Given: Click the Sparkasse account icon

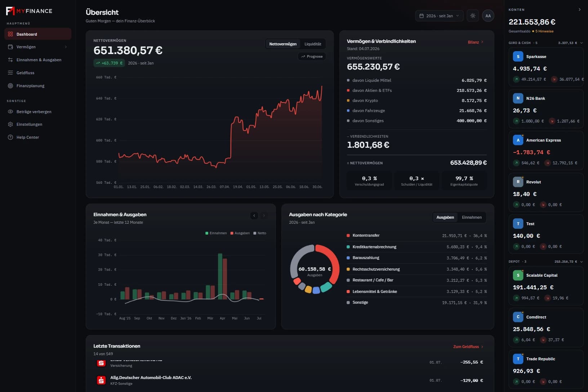Looking at the screenshot, I should (x=518, y=57).
